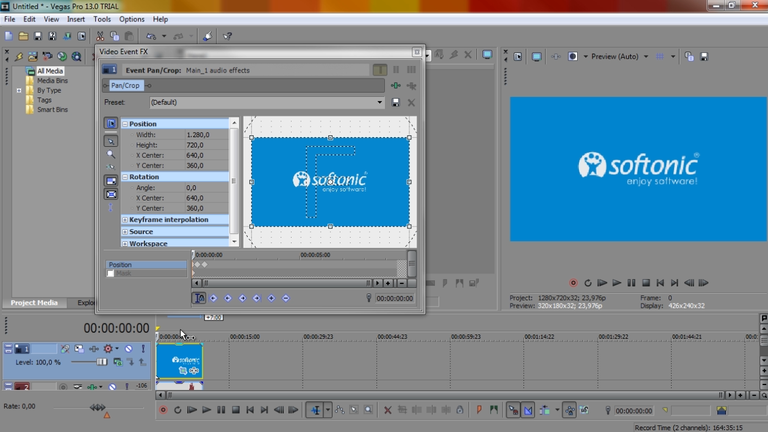Toggle Lock Aspect Ratio in Pan/Crop tools
This screenshot has width=768, height=432.
click(x=111, y=181)
